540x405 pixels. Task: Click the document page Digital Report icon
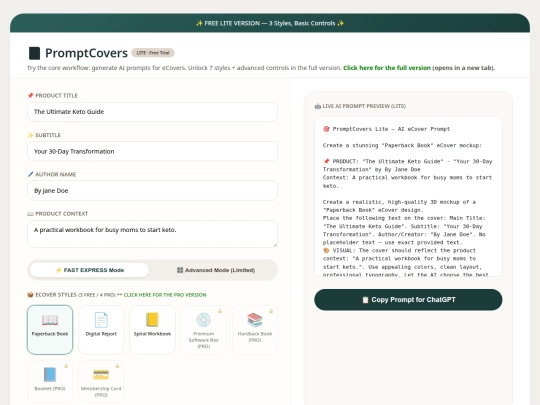(101, 320)
